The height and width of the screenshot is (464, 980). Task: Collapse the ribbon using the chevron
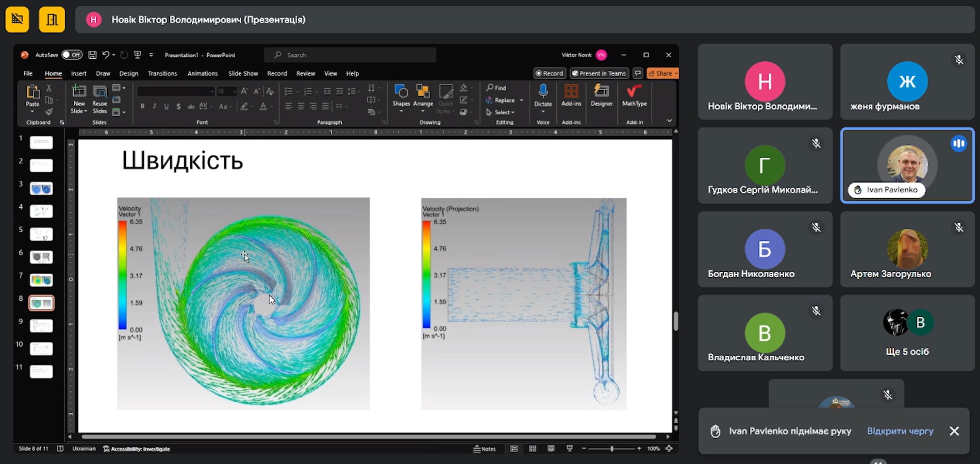click(x=669, y=121)
